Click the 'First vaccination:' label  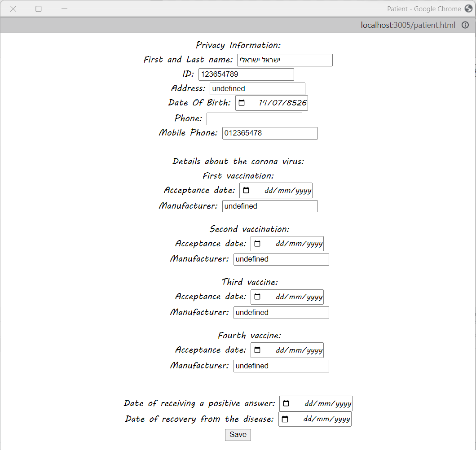pyautogui.click(x=238, y=176)
